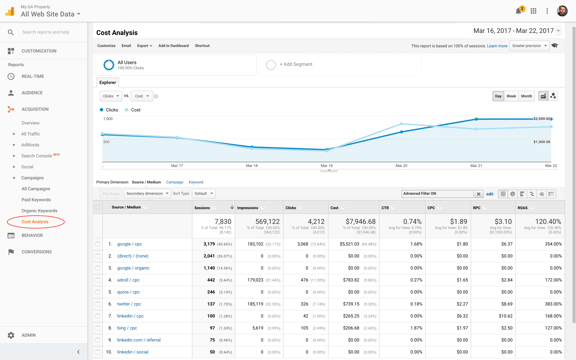Collapse the sidebar with chevron arrow
Image resolution: width=576 pixels, height=360 pixels.
[78, 352]
